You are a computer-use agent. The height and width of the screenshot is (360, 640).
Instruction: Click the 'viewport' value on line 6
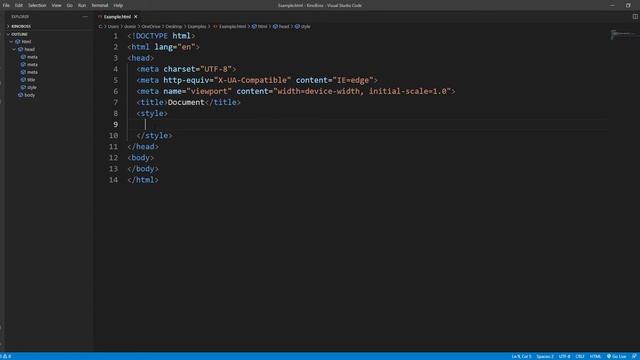tap(209, 91)
